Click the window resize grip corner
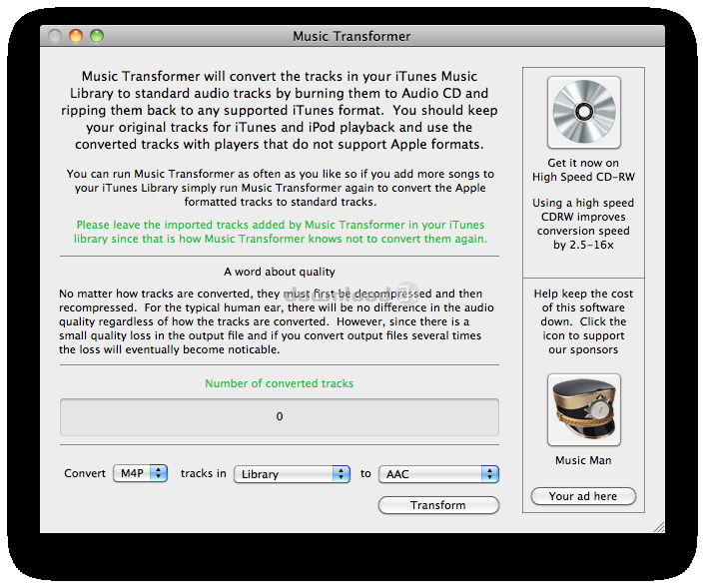The width and height of the screenshot is (705, 588). point(659,527)
